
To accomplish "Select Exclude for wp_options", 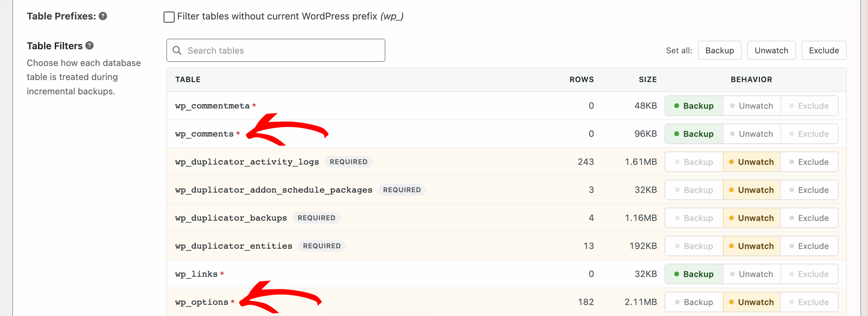I will click(809, 302).
